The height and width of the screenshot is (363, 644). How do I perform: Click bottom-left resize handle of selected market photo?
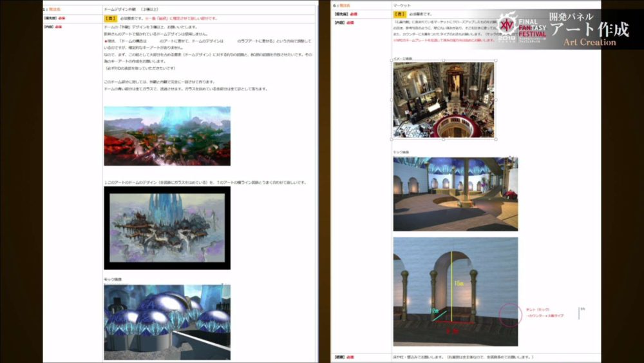(392, 139)
